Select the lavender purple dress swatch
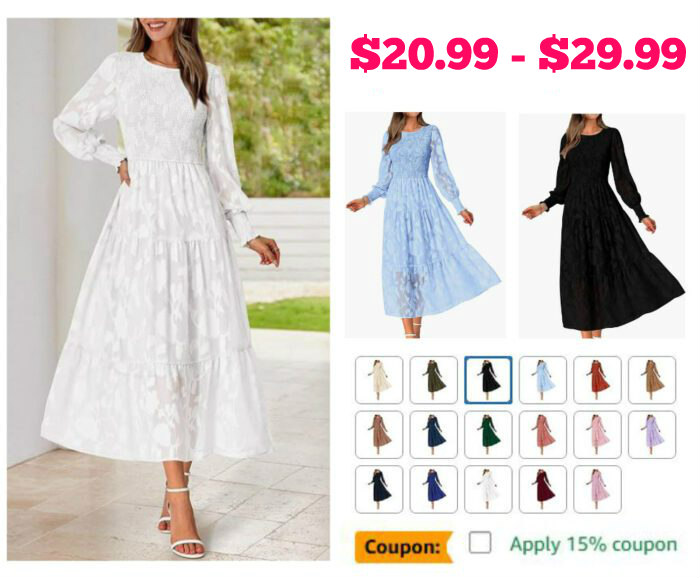This screenshot has height=578, width=700. (652, 435)
